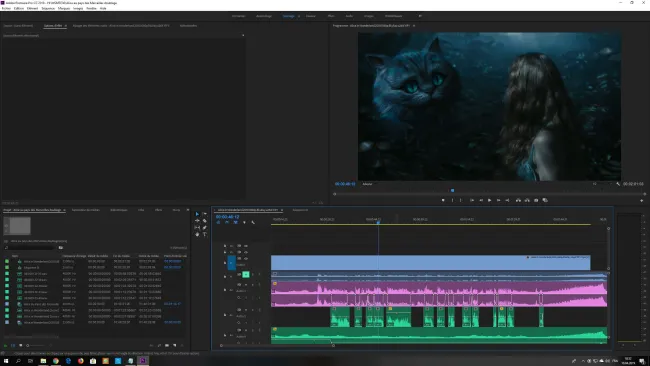Screen dimensions: 650x366
Task: Step forward one frame in Program monitor
Action: click(498, 200)
